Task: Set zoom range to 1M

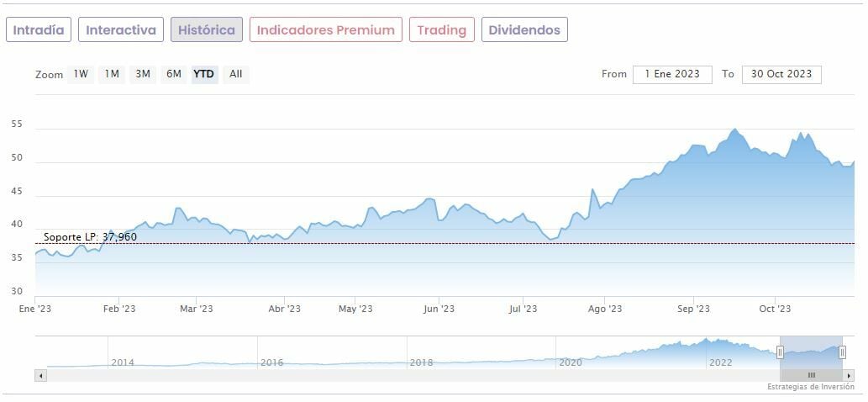Action: 112,74
